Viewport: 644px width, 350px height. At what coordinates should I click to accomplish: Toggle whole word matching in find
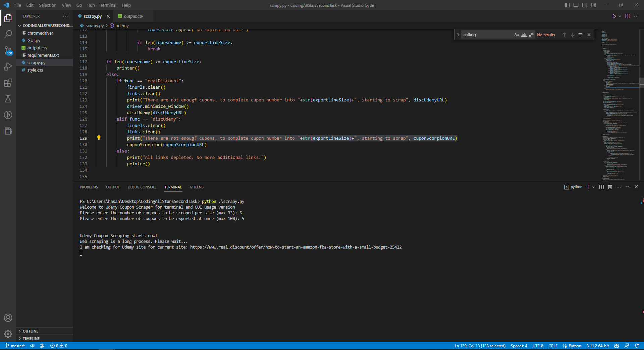[524, 35]
